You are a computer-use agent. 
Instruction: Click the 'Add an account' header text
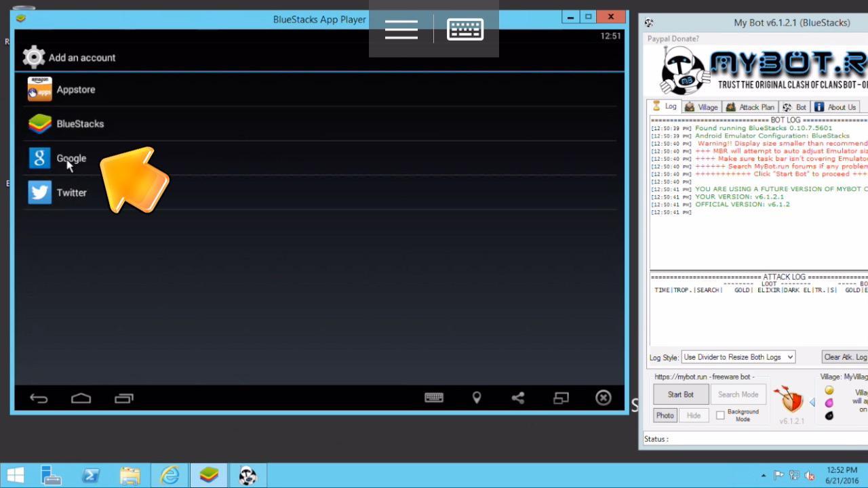coord(82,58)
